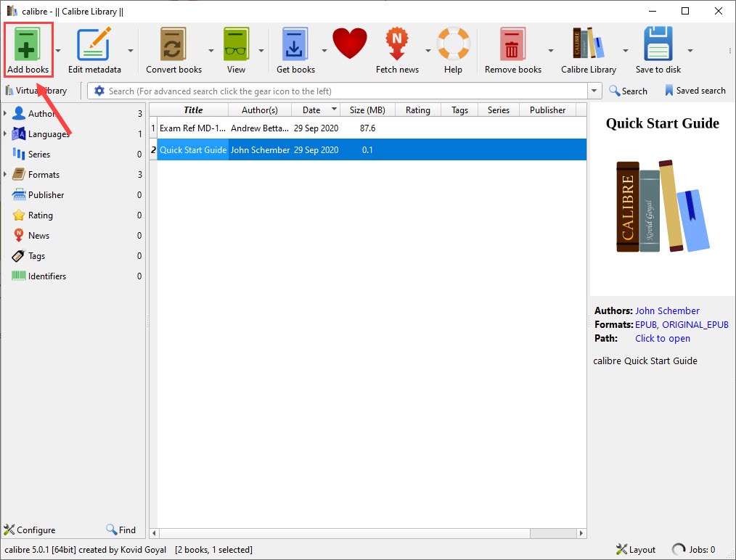The width and height of the screenshot is (736, 560).
Task: Click Remove books trash icon
Action: [x=512, y=44]
